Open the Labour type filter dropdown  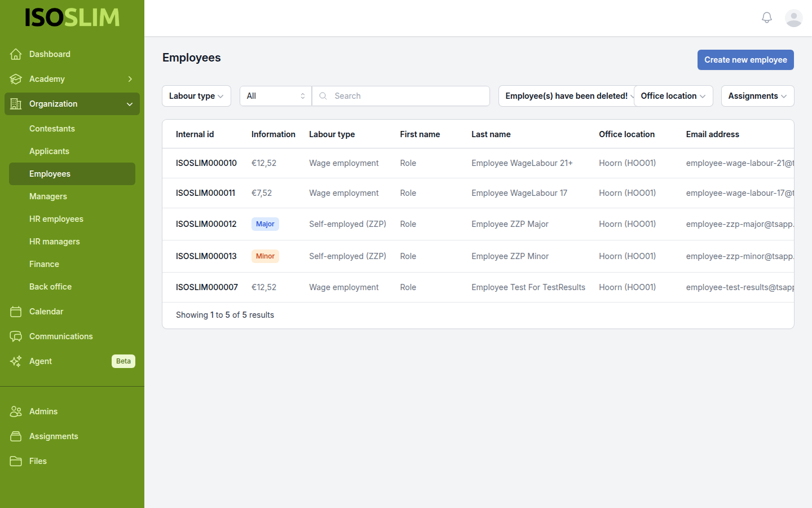point(196,96)
